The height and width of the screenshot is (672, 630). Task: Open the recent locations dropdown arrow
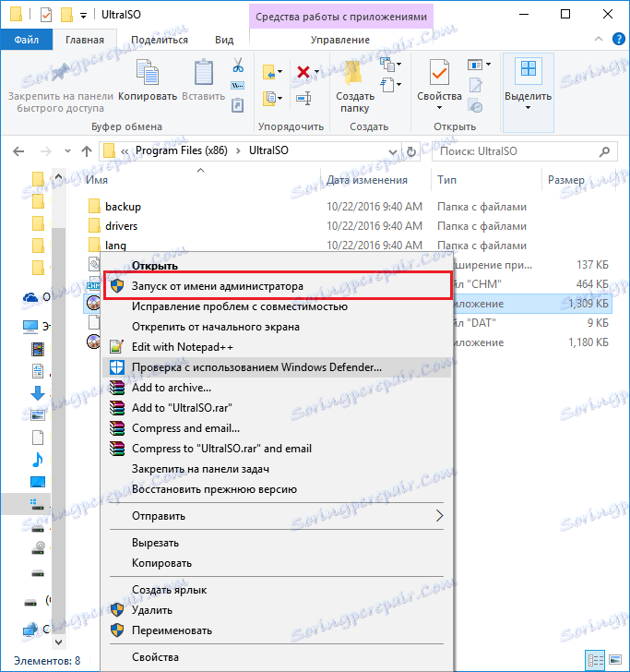click(67, 151)
